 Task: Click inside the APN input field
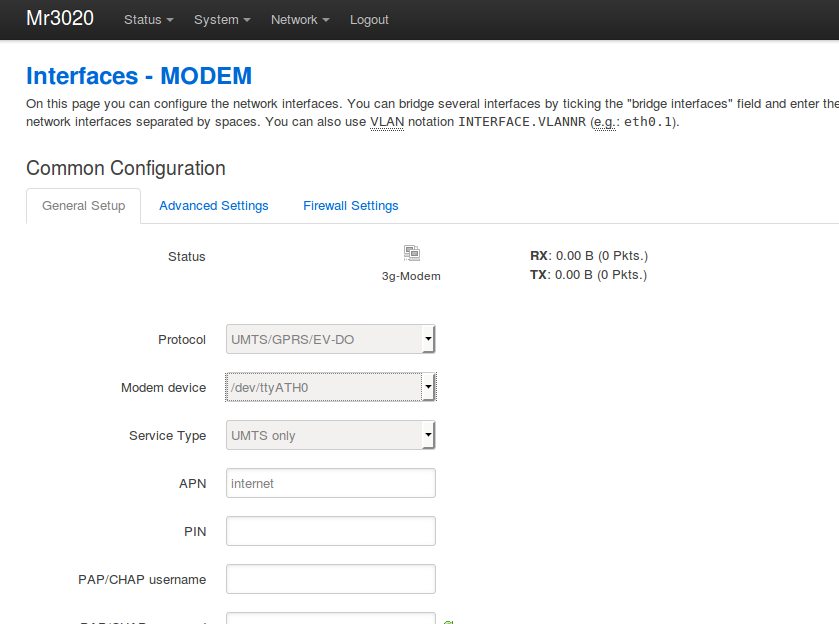pos(330,483)
